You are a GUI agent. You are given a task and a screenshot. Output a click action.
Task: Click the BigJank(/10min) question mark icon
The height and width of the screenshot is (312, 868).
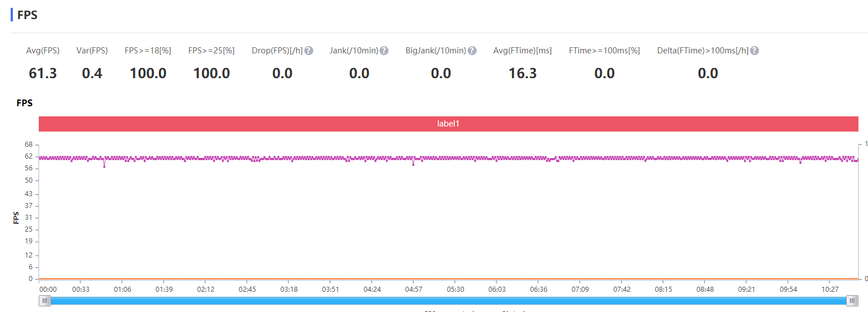coord(472,51)
